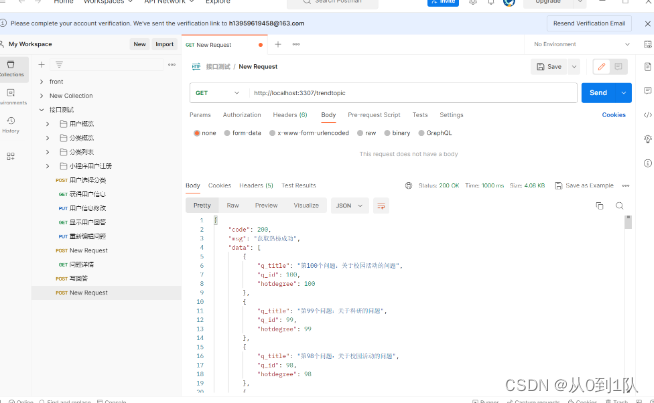
Task: Click the response body vertical scrollbar
Action: [628, 222]
